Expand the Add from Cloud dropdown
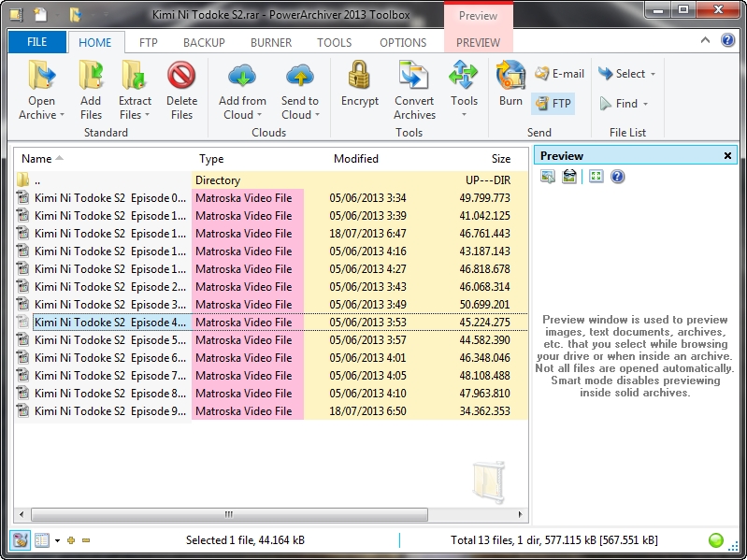 pos(259,115)
